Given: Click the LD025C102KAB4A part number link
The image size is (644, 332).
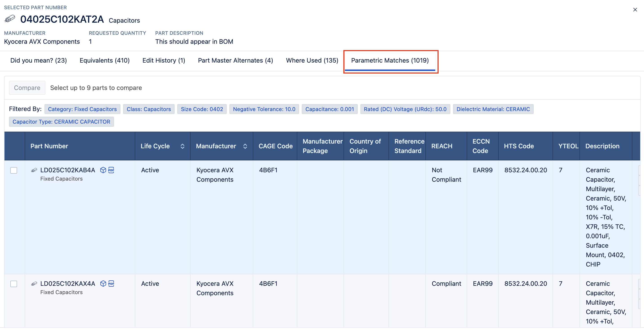Looking at the screenshot, I should (67, 170).
